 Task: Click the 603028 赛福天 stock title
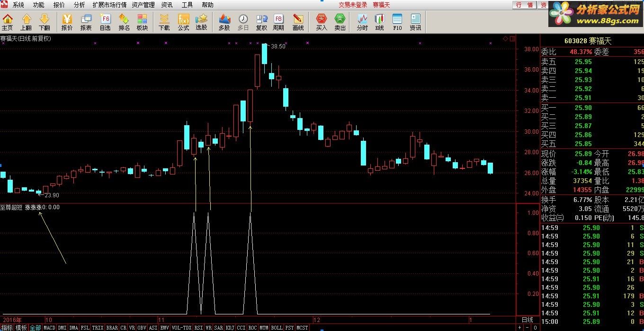pos(588,41)
